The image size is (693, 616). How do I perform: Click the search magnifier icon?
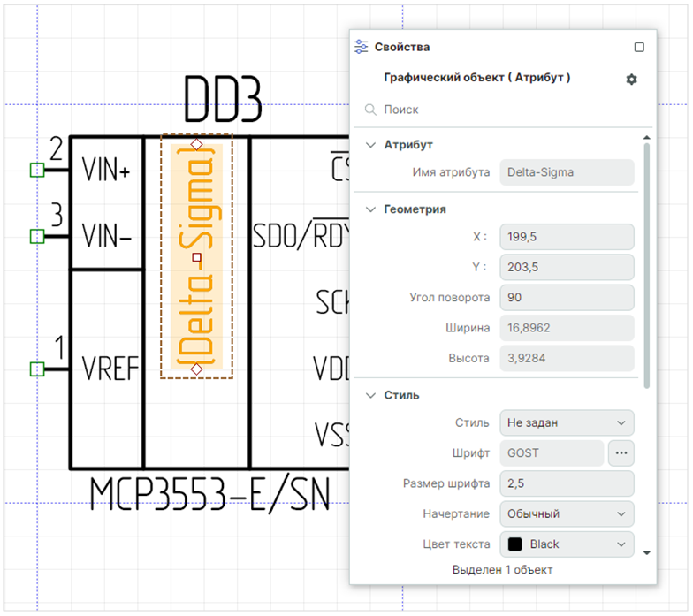pyautogui.click(x=370, y=110)
